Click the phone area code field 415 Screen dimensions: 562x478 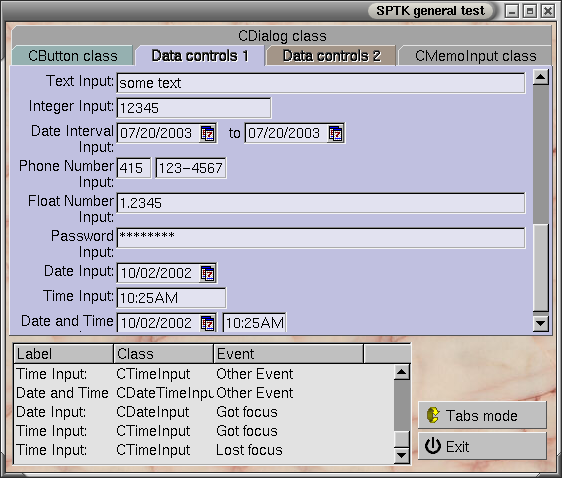click(x=134, y=168)
